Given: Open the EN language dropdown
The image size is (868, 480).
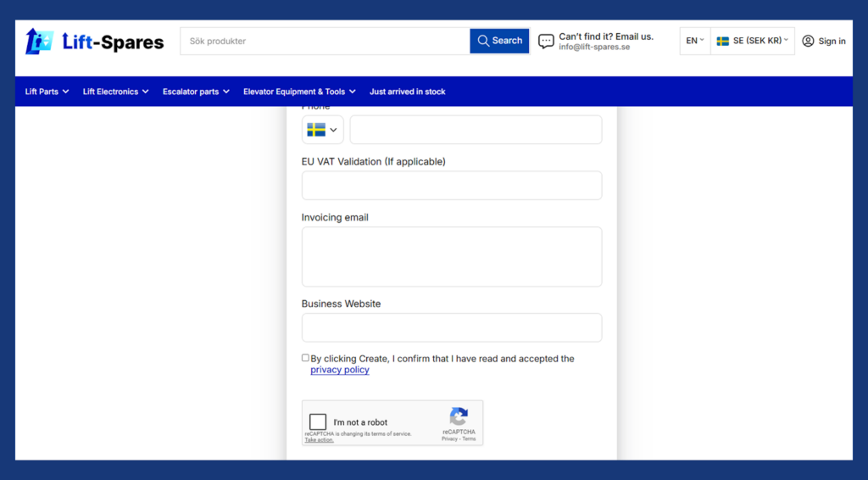Looking at the screenshot, I should pyautogui.click(x=695, y=41).
